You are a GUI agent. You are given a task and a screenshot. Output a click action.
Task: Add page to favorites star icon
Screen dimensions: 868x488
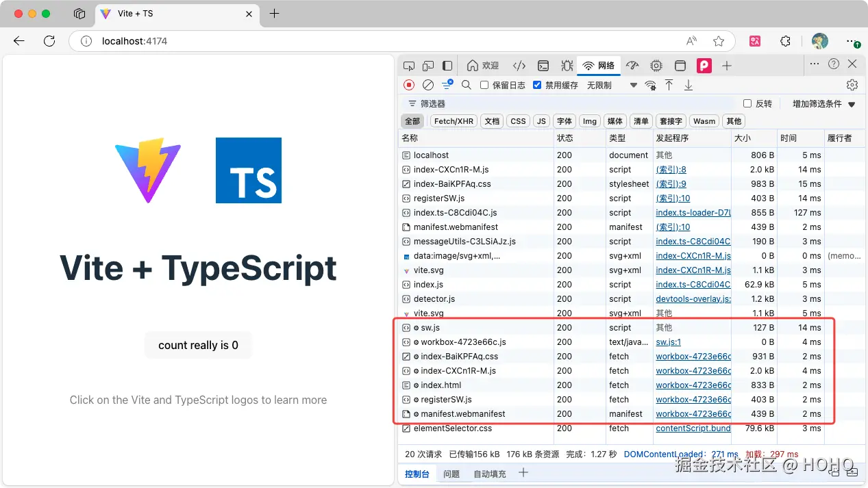coord(719,41)
